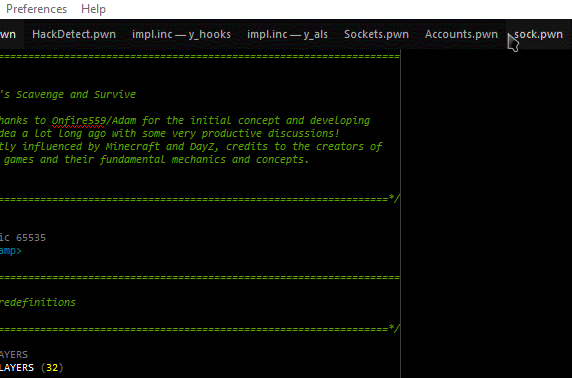Click the yellow value 32

coord(52,367)
